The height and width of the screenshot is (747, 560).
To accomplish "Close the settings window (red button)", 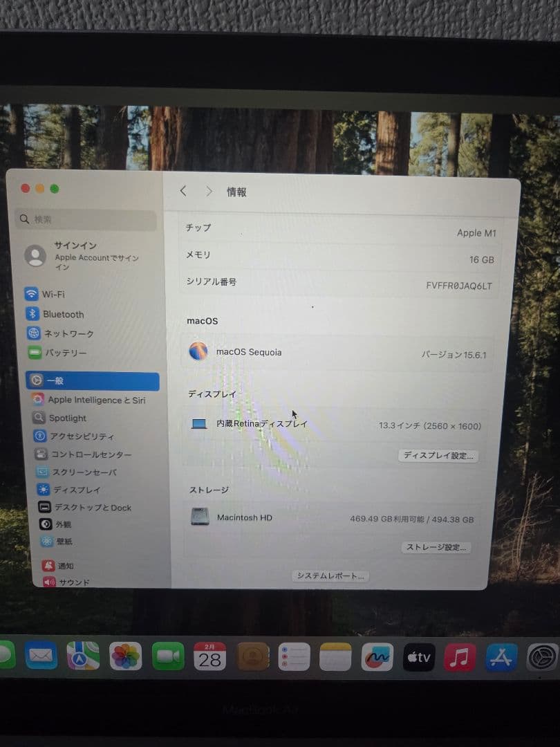I will 26,188.
